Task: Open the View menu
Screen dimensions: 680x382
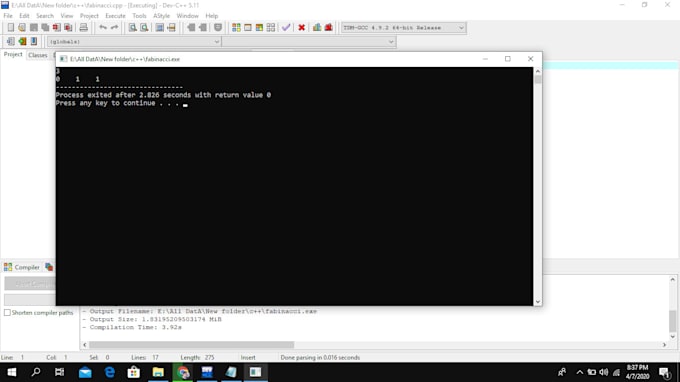Action: tap(66, 16)
